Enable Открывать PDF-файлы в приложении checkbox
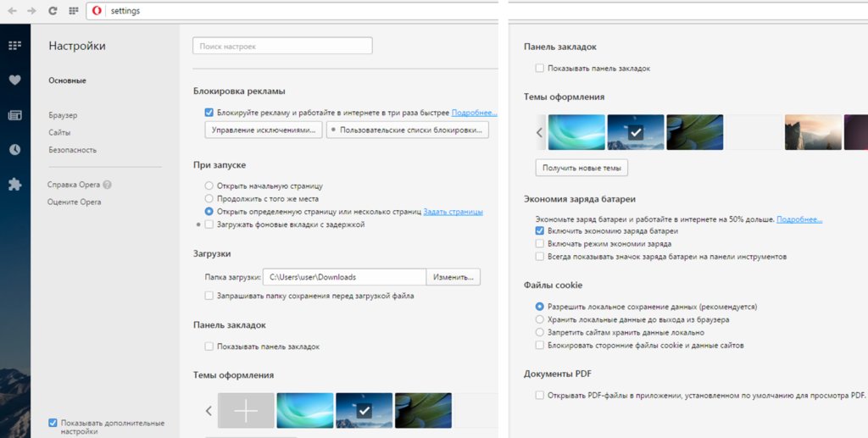 click(539, 395)
